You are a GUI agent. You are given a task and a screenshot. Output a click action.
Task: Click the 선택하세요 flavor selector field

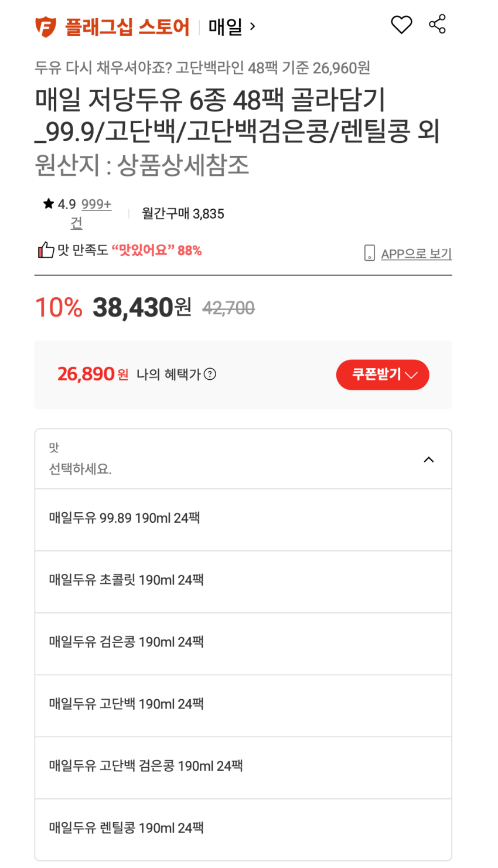[80, 469]
